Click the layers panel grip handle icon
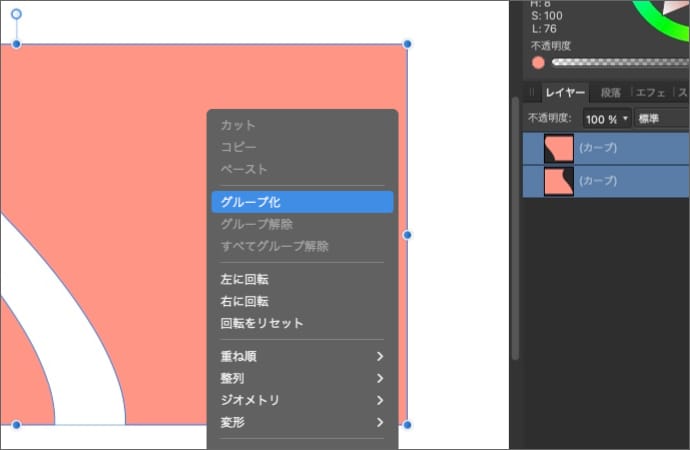Viewport: 690px width, 450px height. pyautogui.click(x=531, y=93)
